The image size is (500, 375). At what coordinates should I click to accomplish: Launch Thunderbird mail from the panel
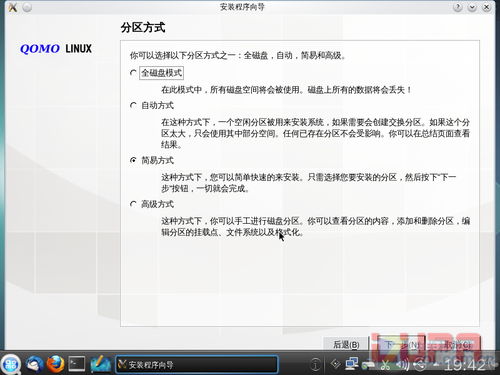[35, 364]
